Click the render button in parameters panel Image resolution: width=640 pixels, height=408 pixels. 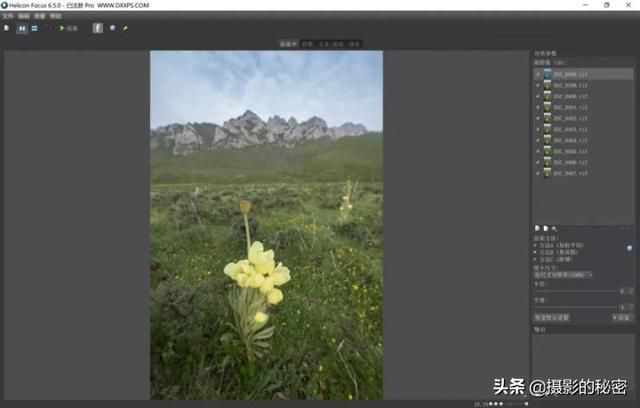click(x=622, y=317)
